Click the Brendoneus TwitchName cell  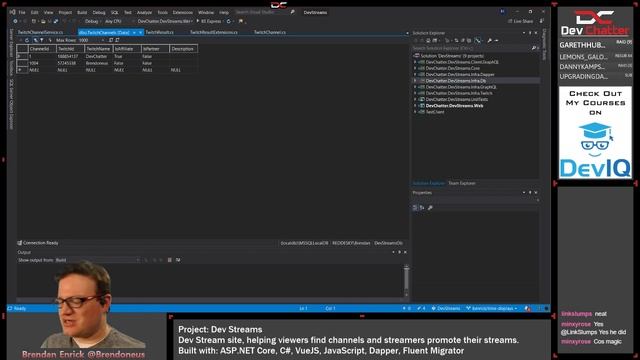click(98, 63)
